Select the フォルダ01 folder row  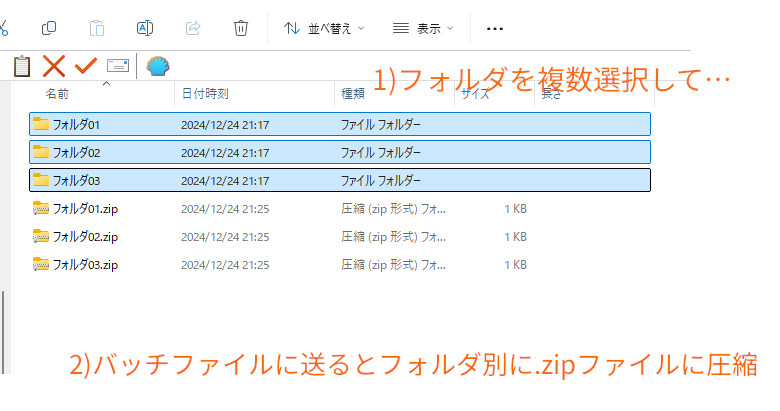tap(340, 124)
